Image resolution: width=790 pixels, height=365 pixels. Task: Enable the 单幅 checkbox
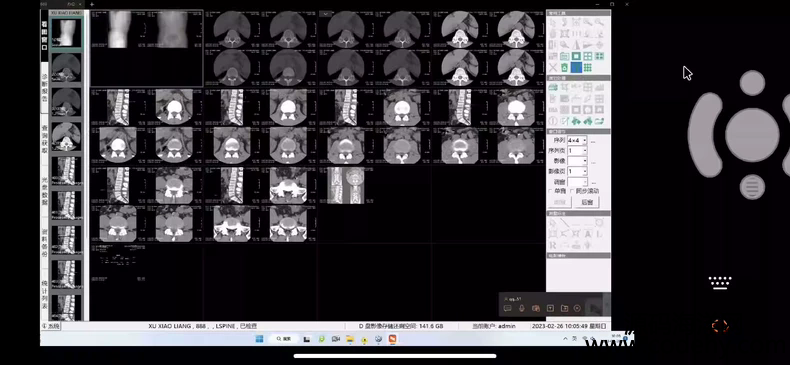point(551,191)
